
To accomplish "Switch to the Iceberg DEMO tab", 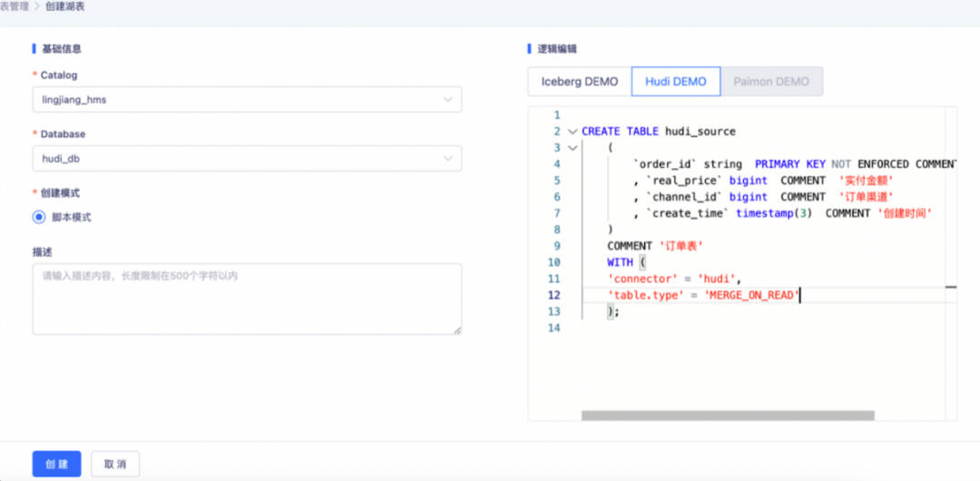I will point(579,82).
